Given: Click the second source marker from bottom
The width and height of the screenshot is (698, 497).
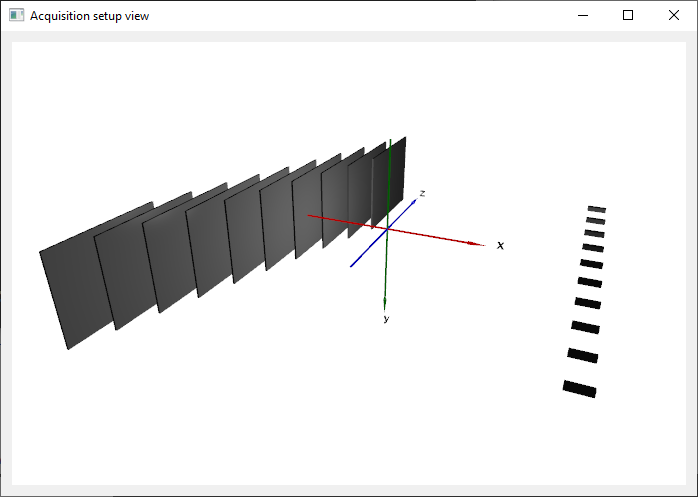Looking at the screenshot, I should coord(583,355).
